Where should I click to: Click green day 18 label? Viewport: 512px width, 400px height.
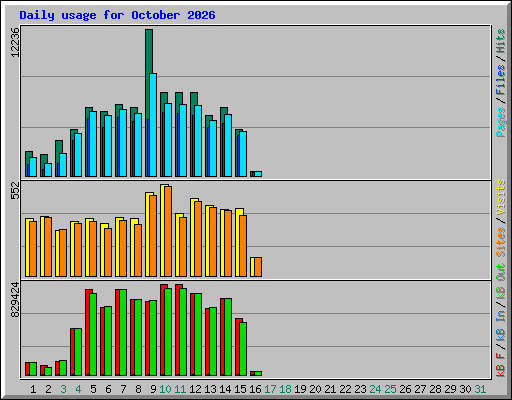pos(285,389)
